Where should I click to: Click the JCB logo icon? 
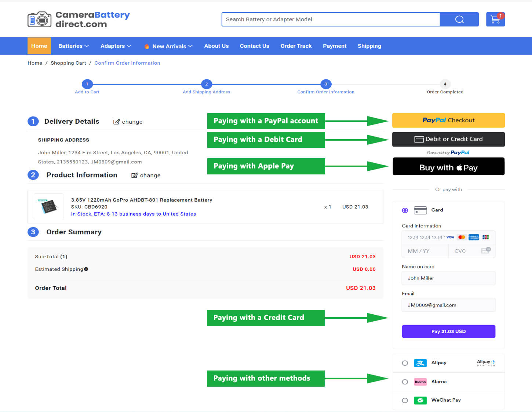(486, 237)
